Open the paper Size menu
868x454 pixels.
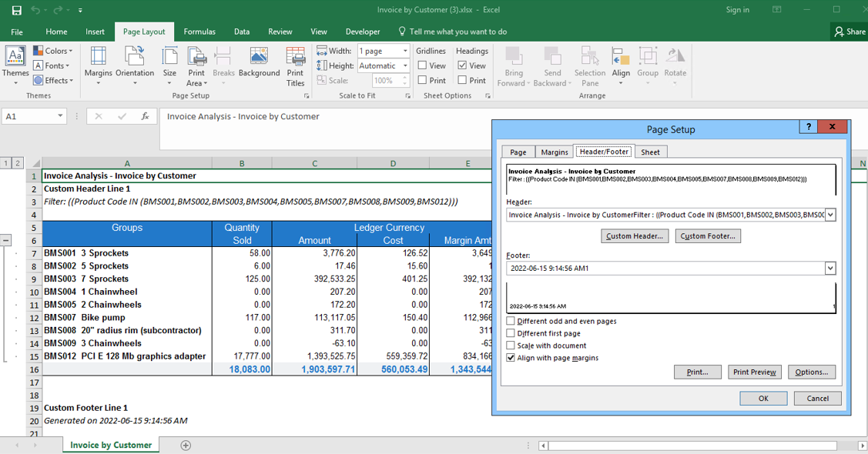(x=169, y=63)
